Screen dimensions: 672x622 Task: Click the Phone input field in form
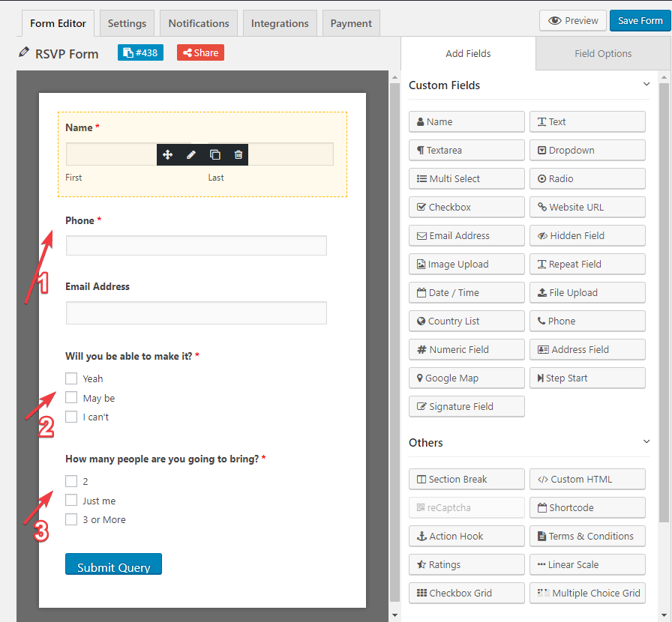tap(196, 246)
